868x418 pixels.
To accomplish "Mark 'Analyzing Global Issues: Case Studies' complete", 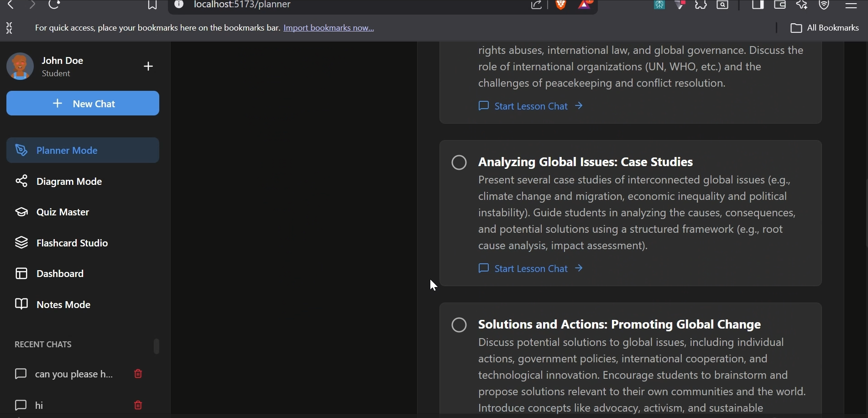I will point(459,163).
